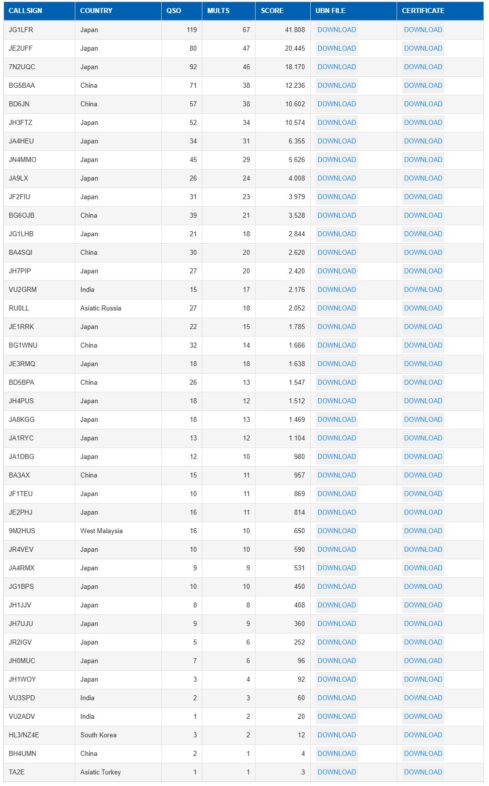Image resolution: width=489 pixels, height=786 pixels.
Task: Download certificate for BA3AX
Action: (423, 475)
